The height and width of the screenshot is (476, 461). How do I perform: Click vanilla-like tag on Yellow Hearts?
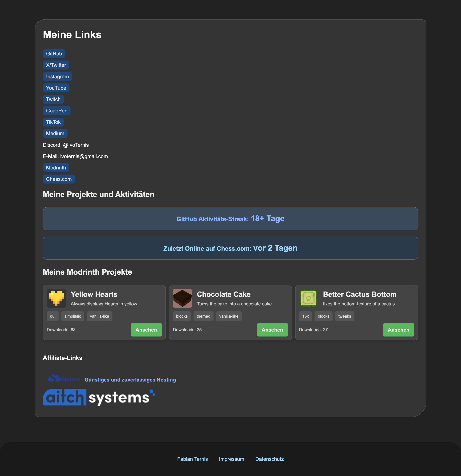click(x=100, y=316)
